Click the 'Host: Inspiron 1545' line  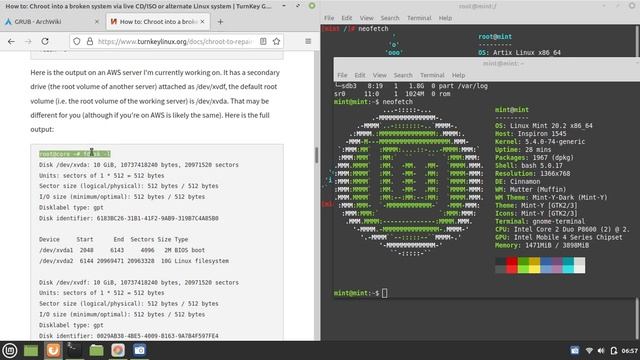(531, 134)
